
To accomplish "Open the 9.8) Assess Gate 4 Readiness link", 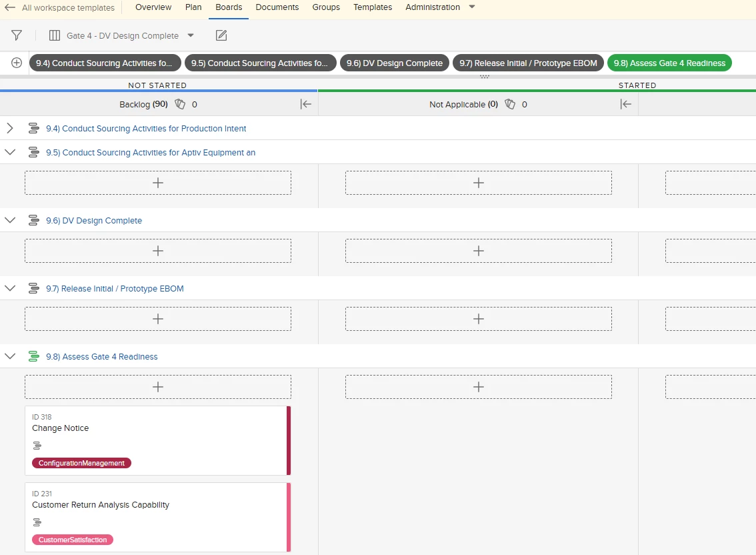I will tap(102, 357).
